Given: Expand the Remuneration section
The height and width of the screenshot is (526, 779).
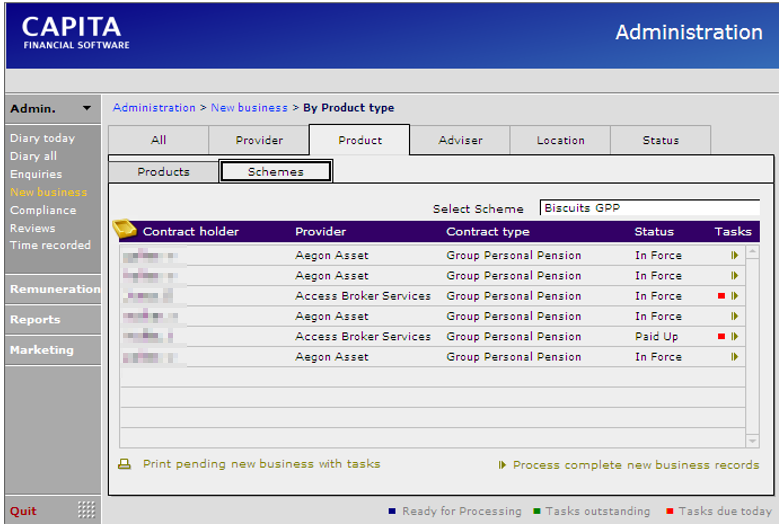Looking at the screenshot, I should tap(53, 289).
